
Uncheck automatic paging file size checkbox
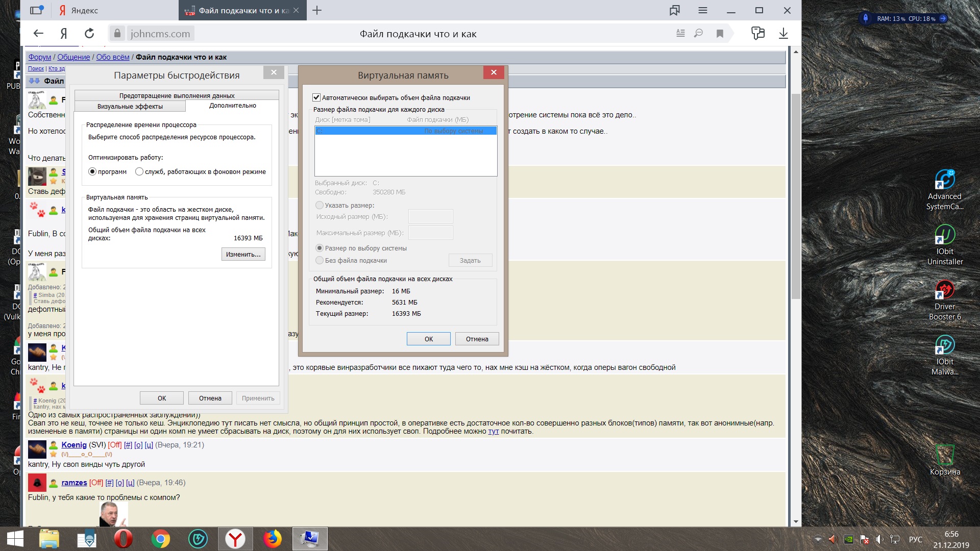(x=316, y=97)
